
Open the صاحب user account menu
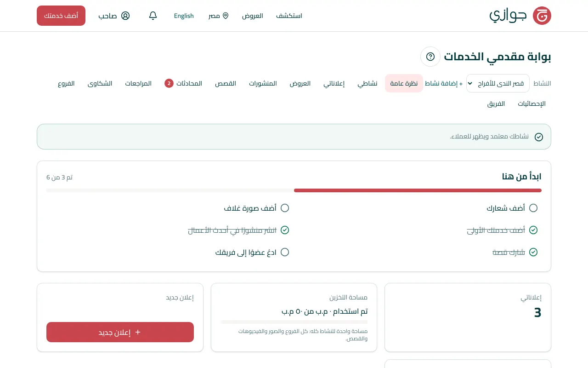[x=114, y=16]
